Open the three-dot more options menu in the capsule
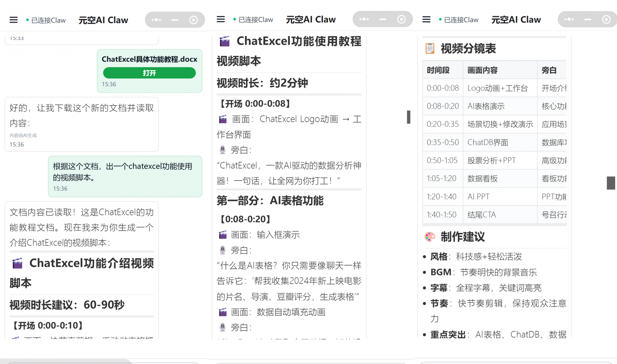This screenshot has width=617, height=364. pos(156,20)
